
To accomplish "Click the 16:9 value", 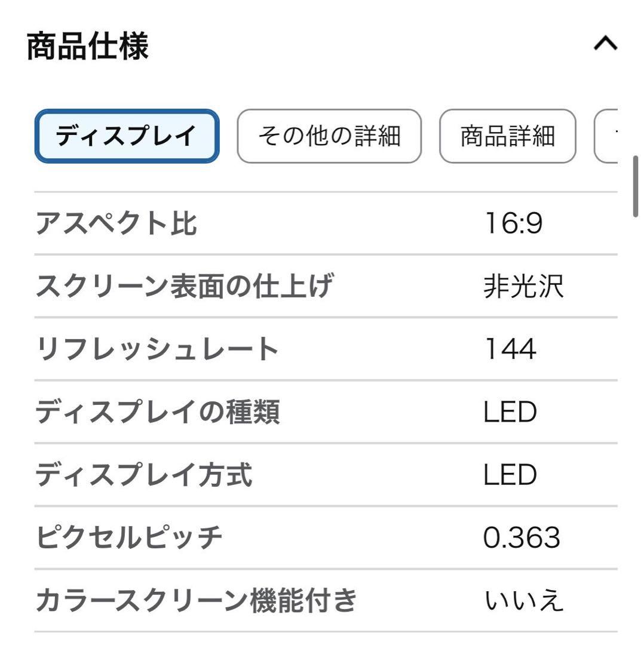I will pyautogui.click(x=513, y=224).
